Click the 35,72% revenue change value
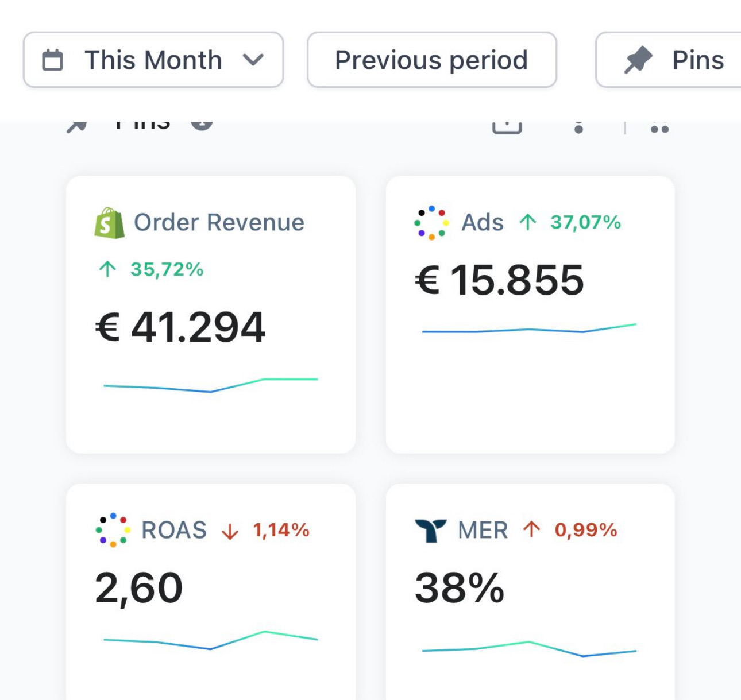 [x=167, y=269]
